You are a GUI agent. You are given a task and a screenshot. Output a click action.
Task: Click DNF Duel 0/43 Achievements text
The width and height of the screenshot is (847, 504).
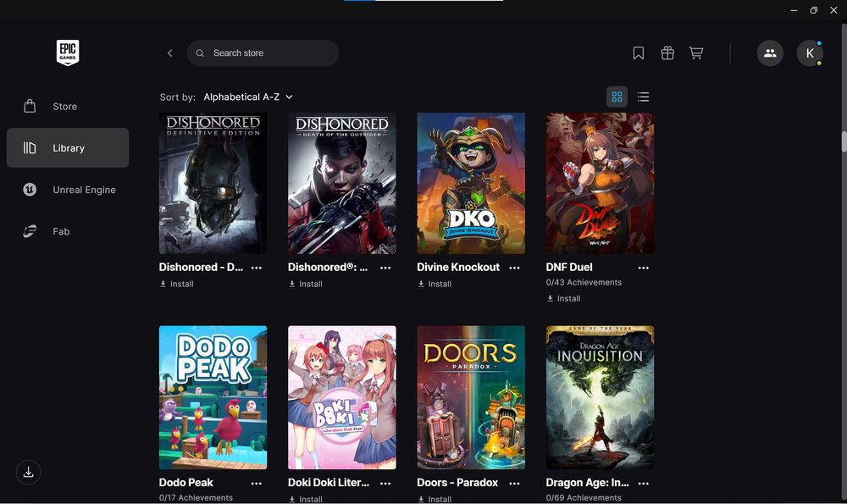[x=584, y=282]
